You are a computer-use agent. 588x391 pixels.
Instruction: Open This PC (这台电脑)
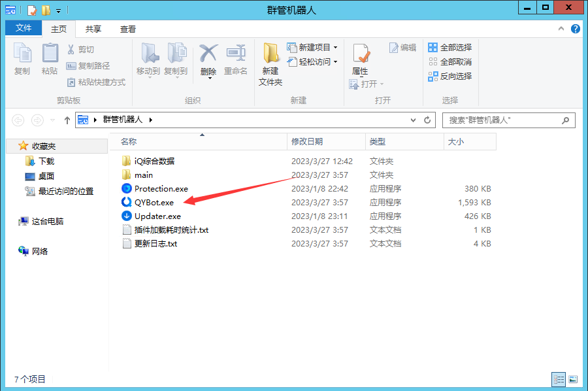tap(41, 222)
